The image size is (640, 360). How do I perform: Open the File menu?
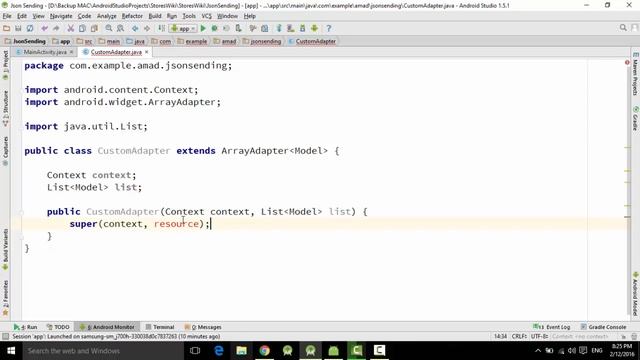coord(7,16)
